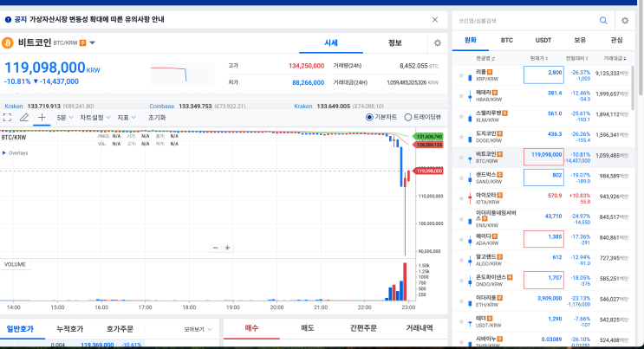Select the 누적호가 orderbook tab
Screen dimensions: 644x349
[70, 329]
